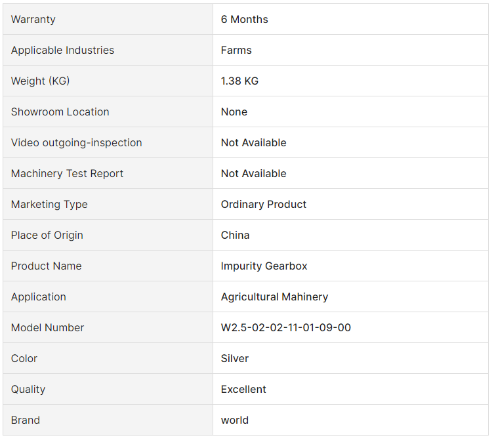Image resolution: width=496 pixels, height=448 pixels.
Task: Select the 'Silver' color value
Action: pyautogui.click(x=235, y=359)
